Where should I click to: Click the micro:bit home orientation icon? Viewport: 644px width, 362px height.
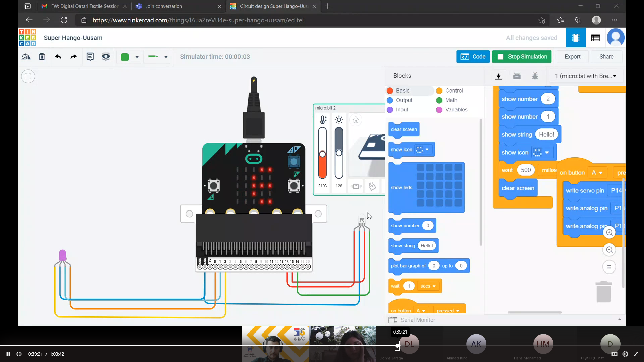click(356, 120)
